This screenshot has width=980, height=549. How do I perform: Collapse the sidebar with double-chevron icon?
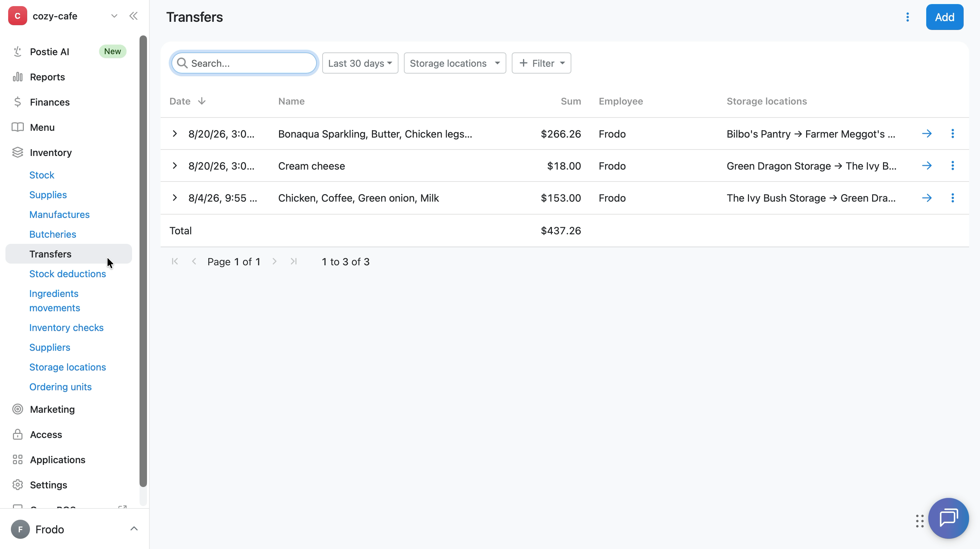tap(133, 16)
